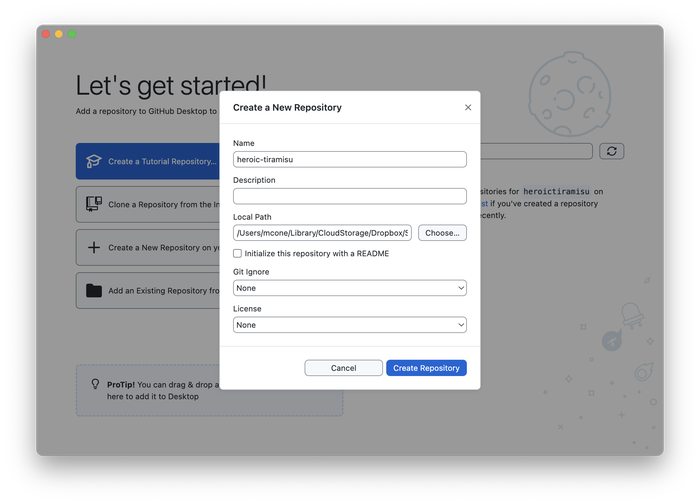Select Create a New Repository on your drive
The width and height of the screenshot is (700, 504).
click(148, 247)
